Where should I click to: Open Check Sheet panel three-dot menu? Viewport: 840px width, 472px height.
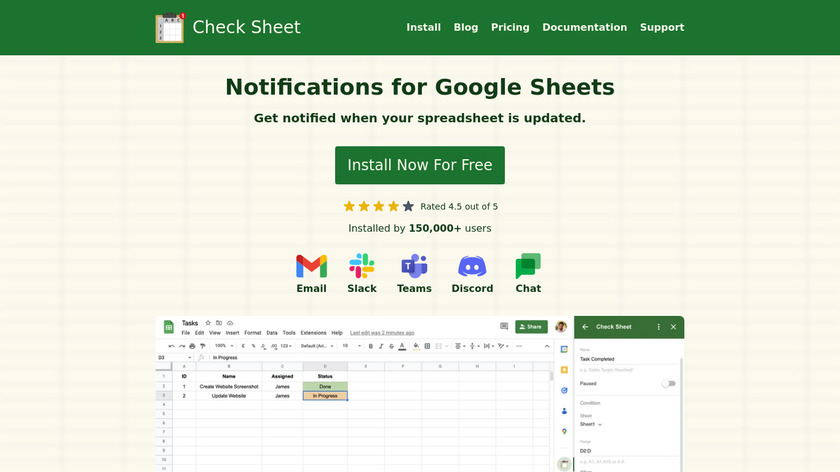point(658,327)
